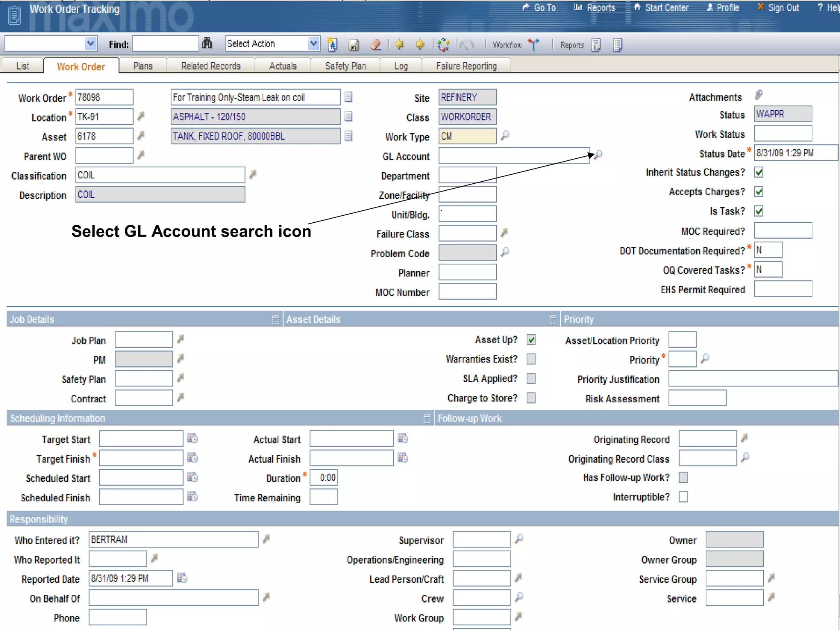Click the eraser Clear Changes icon
Viewport: 840px width, 630px height.
click(375, 44)
